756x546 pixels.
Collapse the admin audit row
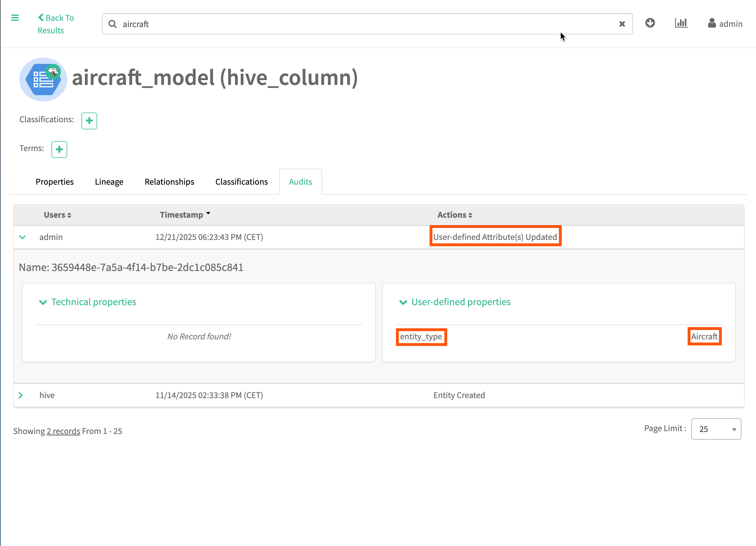pyautogui.click(x=22, y=237)
